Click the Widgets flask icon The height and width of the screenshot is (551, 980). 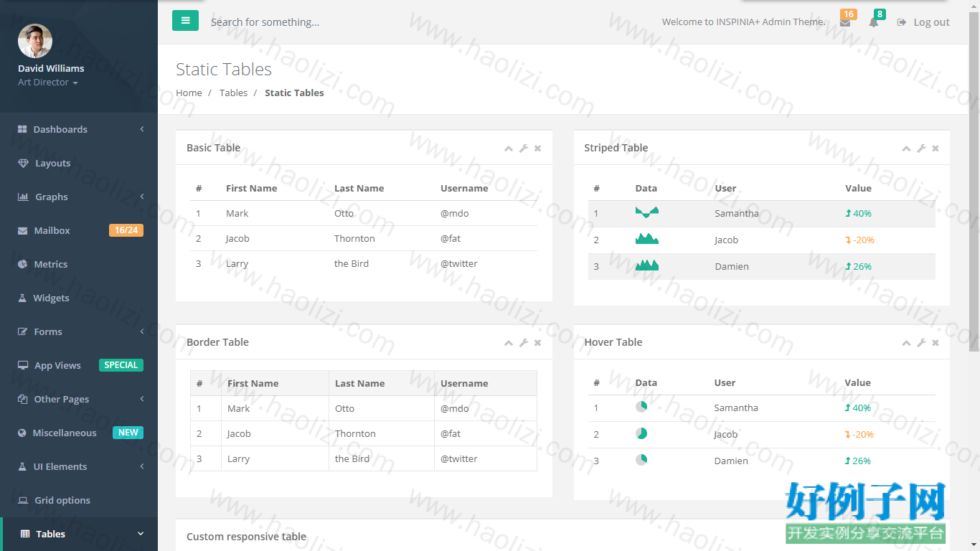click(22, 298)
